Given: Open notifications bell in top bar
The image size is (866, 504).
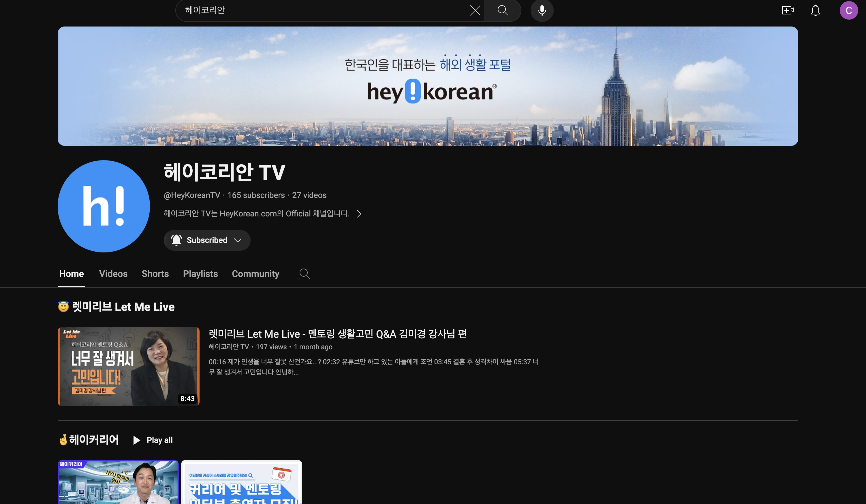Looking at the screenshot, I should pos(815,10).
